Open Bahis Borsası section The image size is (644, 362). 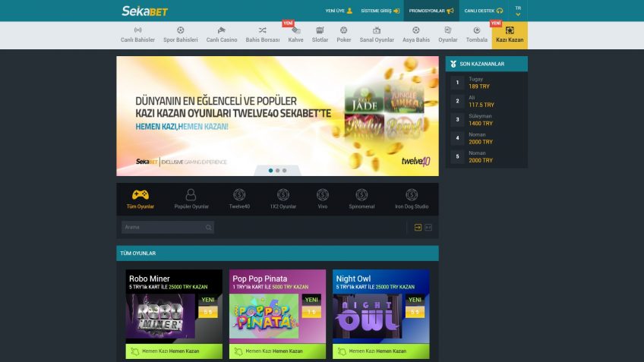(x=263, y=35)
